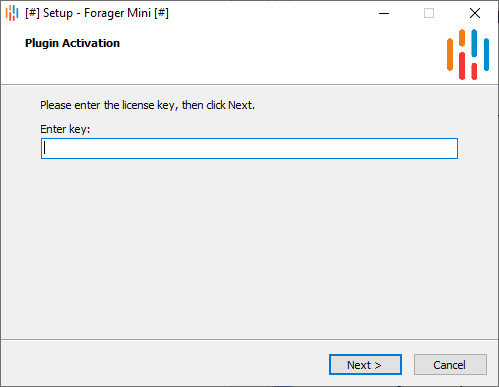Click the long red bar of the logo

tap(462, 66)
